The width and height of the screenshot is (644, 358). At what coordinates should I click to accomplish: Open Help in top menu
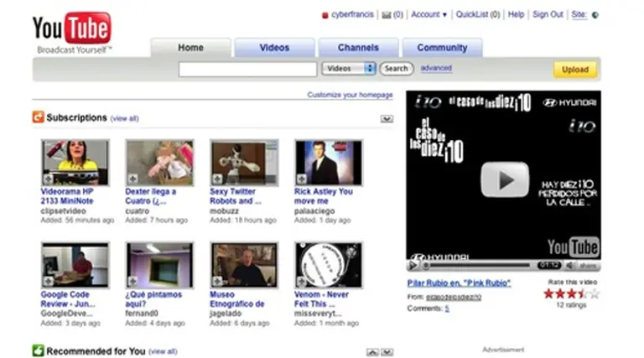click(516, 15)
